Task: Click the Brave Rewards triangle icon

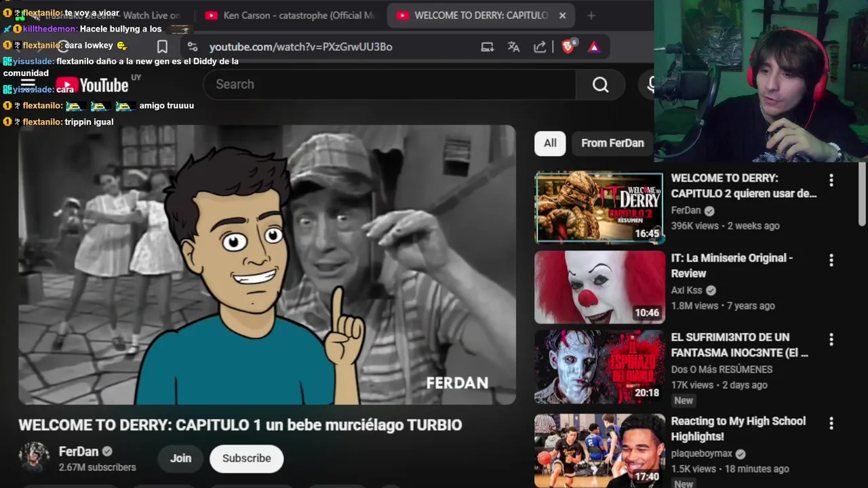Action: [593, 47]
